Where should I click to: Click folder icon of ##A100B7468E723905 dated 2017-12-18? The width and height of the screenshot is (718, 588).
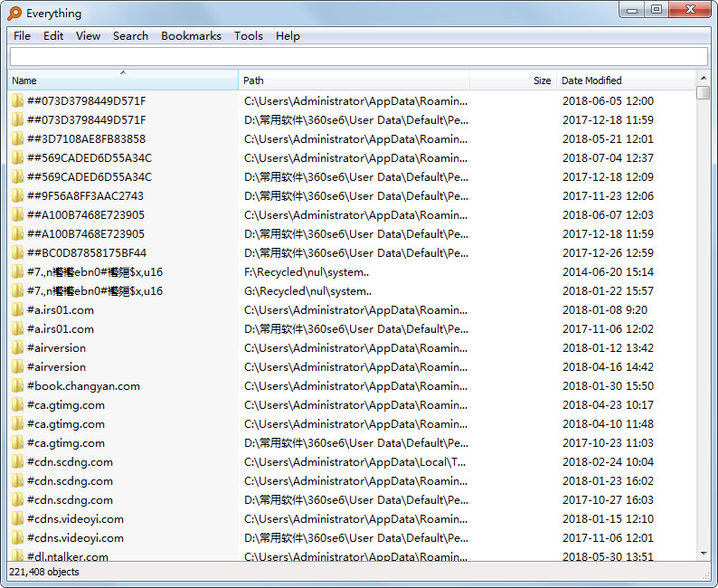(17, 234)
